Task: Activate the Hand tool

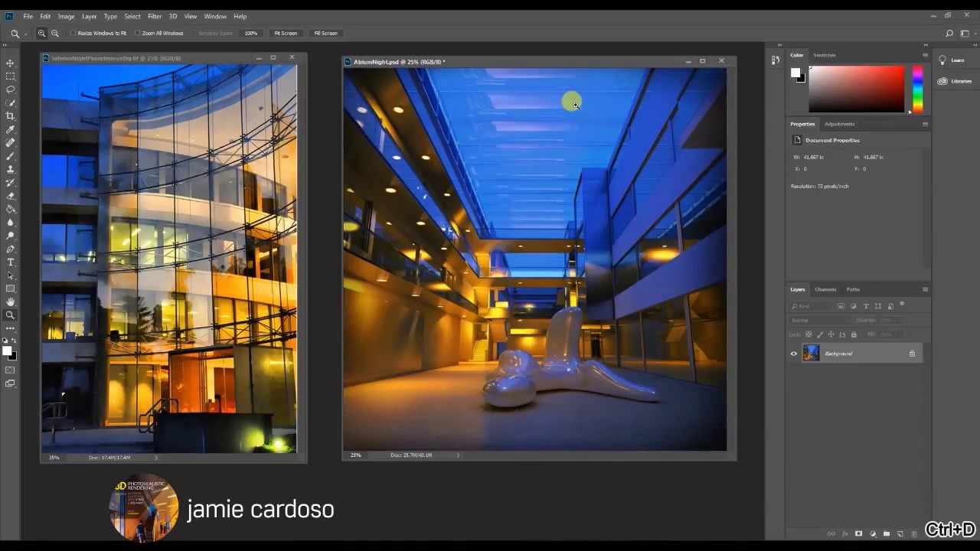Action: 10,302
